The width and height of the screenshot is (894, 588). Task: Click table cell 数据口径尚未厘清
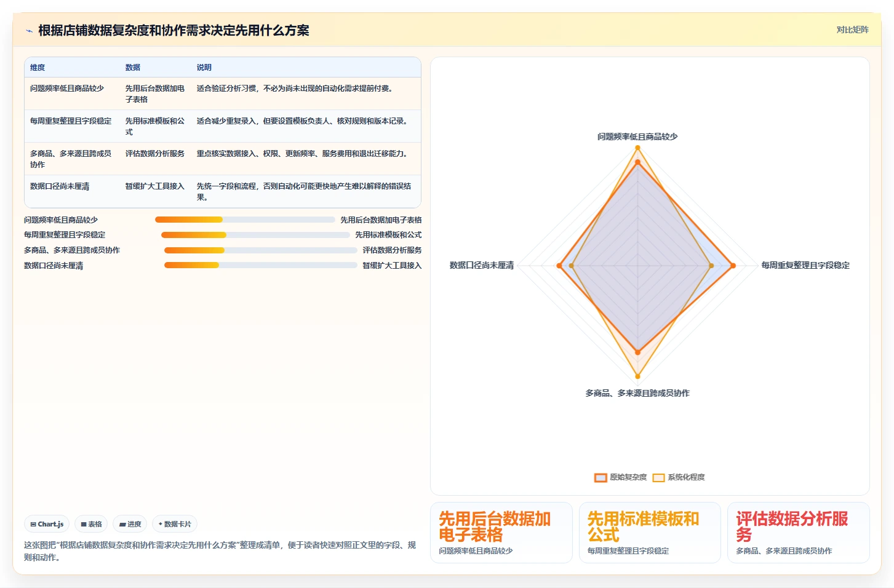[60, 186]
